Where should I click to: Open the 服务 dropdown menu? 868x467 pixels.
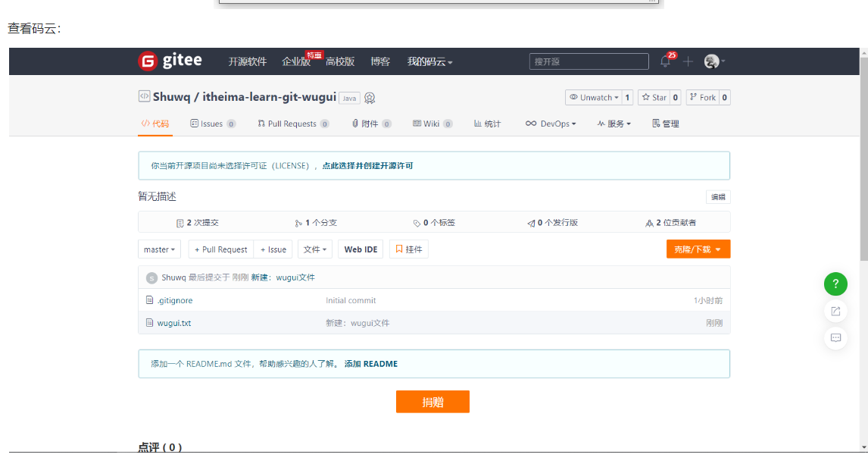[x=614, y=124]
